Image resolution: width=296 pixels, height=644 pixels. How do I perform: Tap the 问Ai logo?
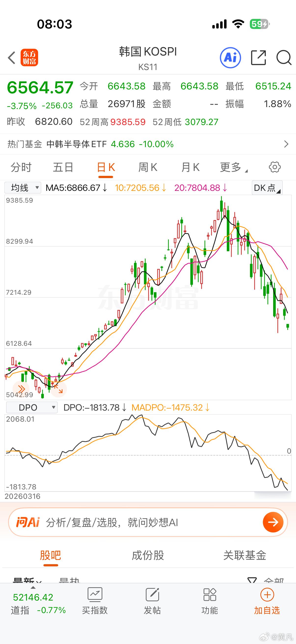coord(28,522)
